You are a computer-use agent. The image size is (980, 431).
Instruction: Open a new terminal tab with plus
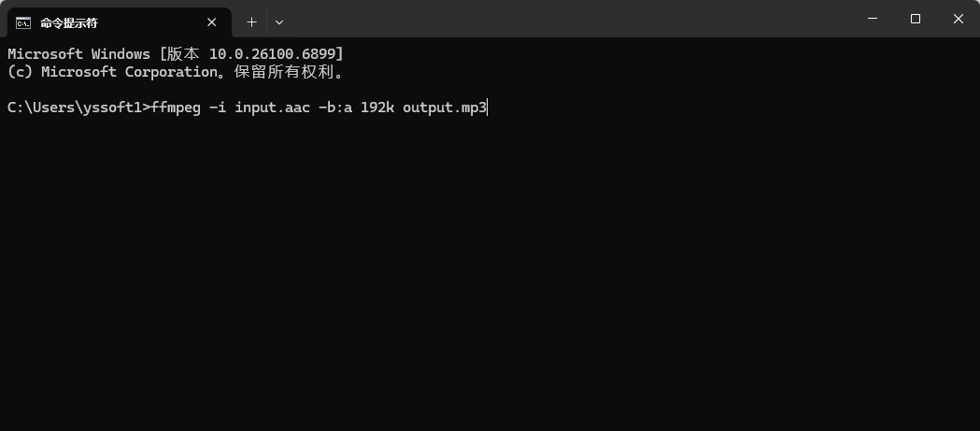[251, 22]
